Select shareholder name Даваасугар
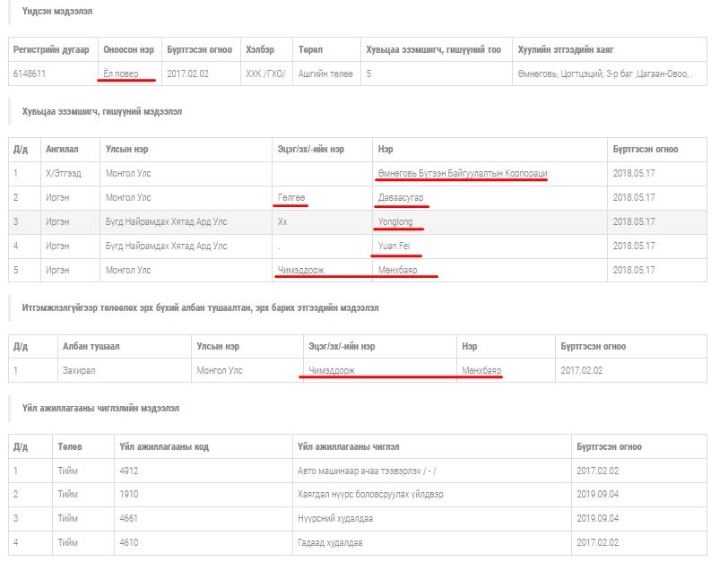 401,197
